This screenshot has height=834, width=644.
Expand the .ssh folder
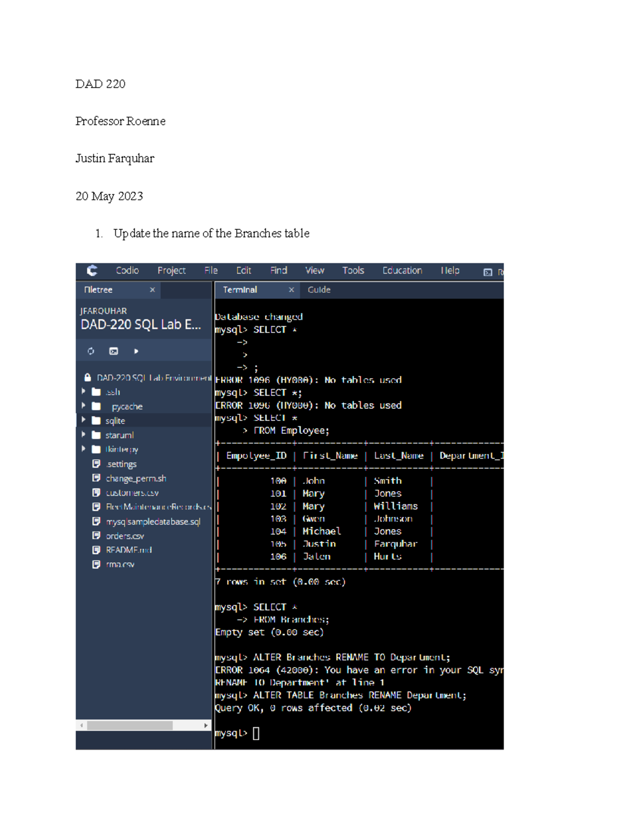(83, 391)
